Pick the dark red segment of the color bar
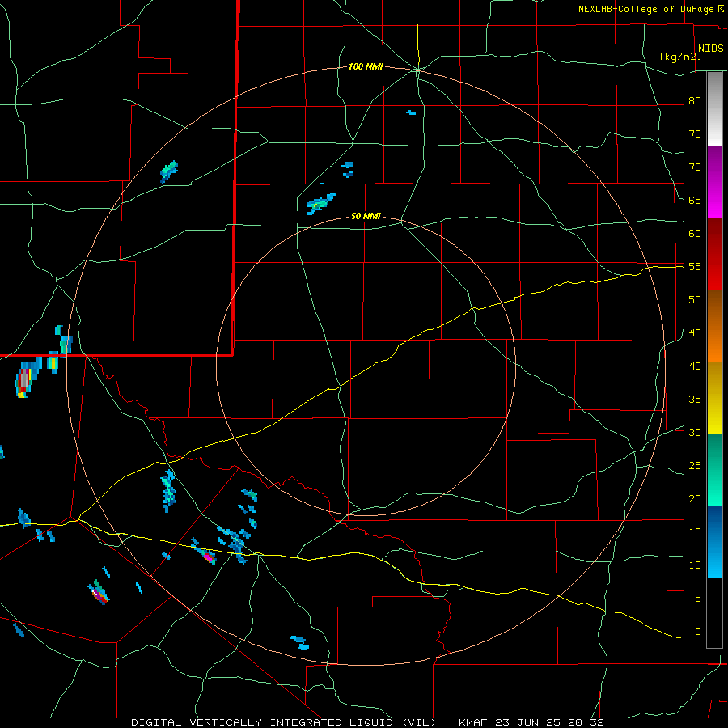728x728 pixels. pos(714,254)
